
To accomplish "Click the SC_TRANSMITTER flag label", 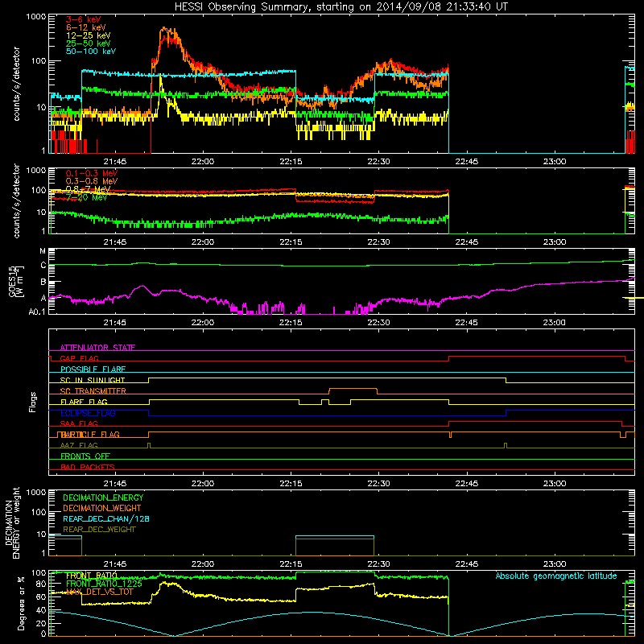I will point(93,391).
